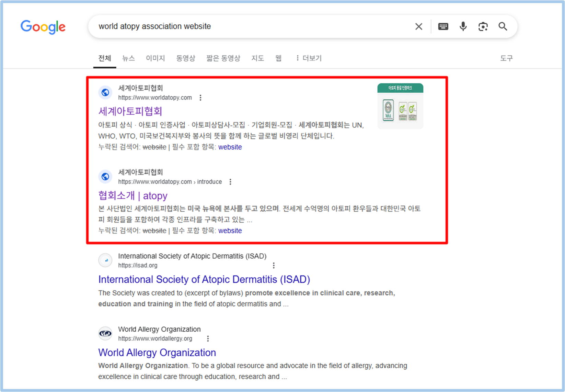Select the 전체 tab

click(x=105, y=58)
